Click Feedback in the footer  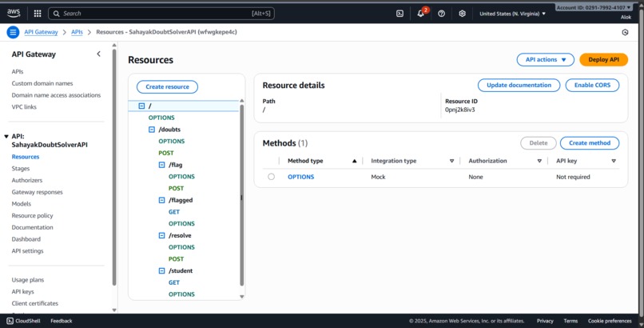(x=62, y=321)
